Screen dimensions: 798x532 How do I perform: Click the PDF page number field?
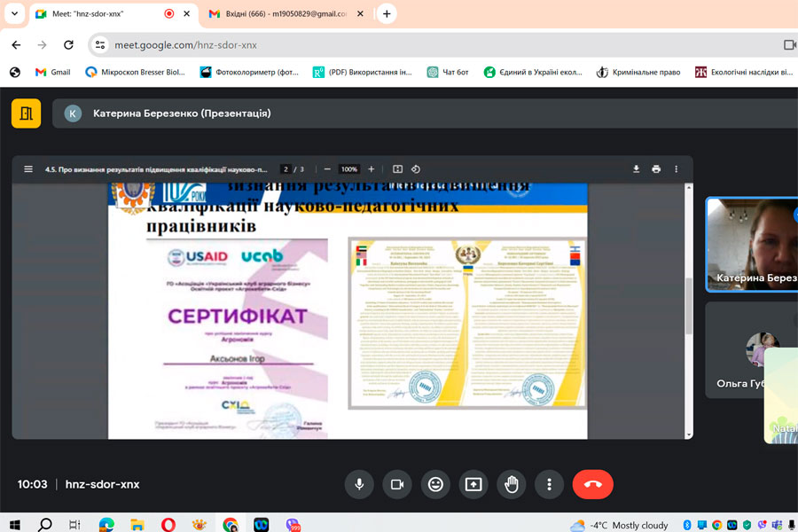[286, 169]
